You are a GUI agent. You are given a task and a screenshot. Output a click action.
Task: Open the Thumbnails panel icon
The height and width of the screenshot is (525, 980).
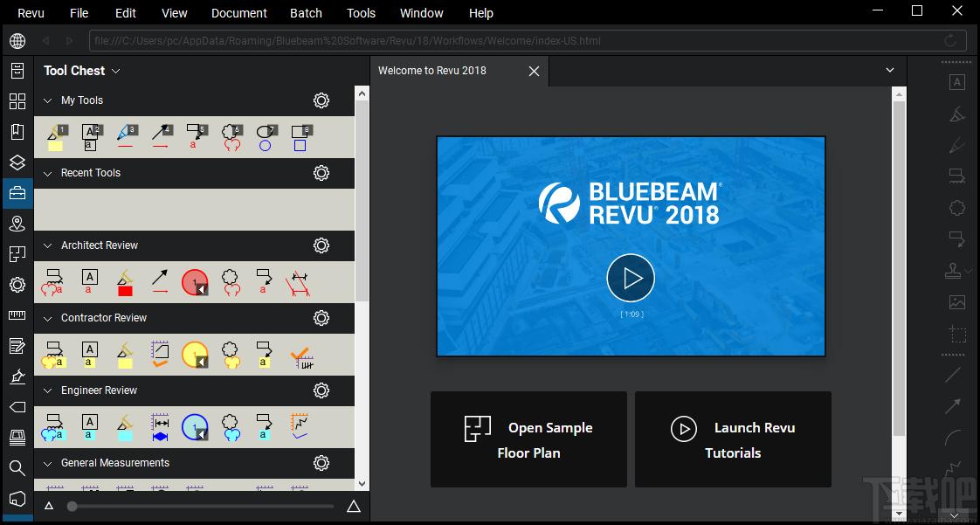(17, 101)
